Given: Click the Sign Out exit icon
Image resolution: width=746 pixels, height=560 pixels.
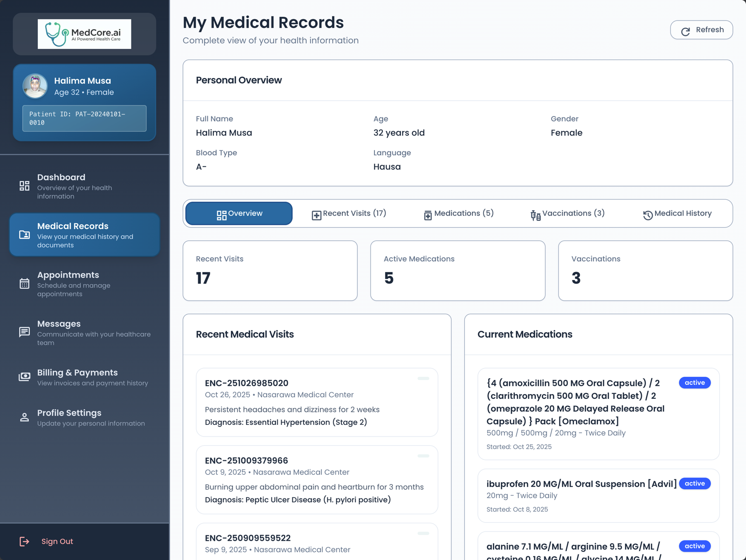Looking at the screenshot, I should coord(24,541).
